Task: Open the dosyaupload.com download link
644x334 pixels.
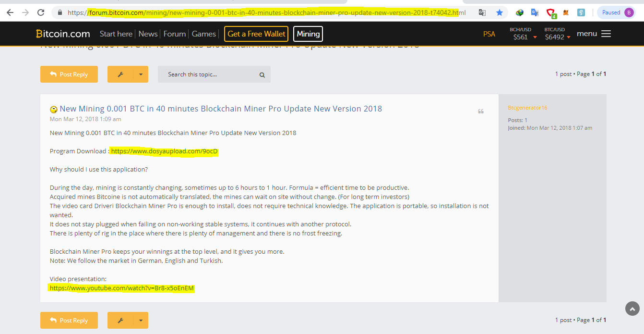Action: pyautogui.click(x=164, y=151)
